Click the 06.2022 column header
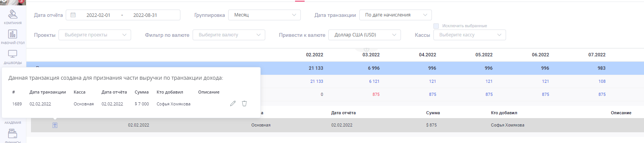Image resolution: width=644 pixels, height=143 pixels. (540, 55)
